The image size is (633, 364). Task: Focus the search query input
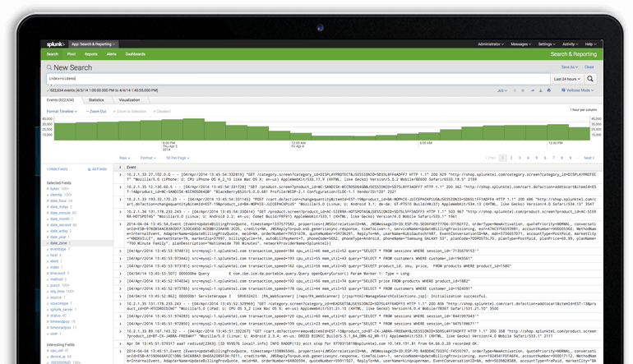(x=298, y=79)
